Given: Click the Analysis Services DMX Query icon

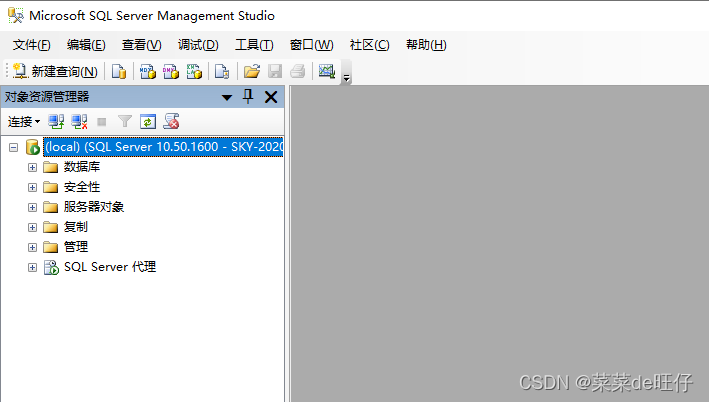Looking at the screenshot, I should [x=171, y=71].
